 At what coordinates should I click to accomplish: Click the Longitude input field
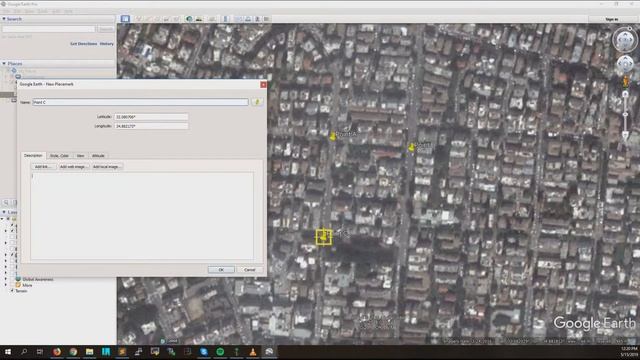pyautogui.click(x=151, y=126)
